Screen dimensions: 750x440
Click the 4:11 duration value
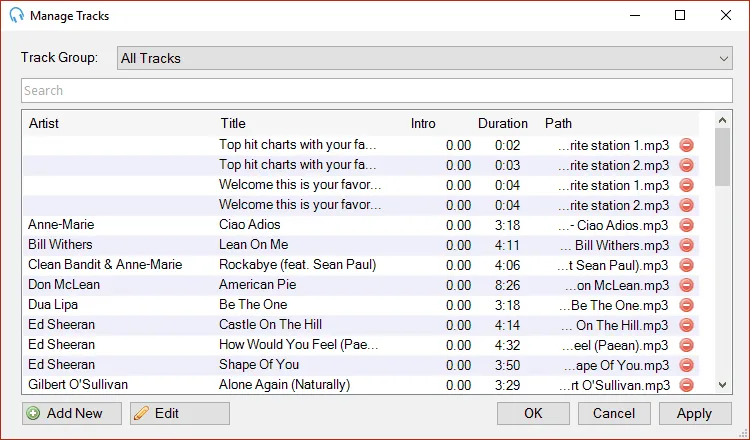click(507, 245)
